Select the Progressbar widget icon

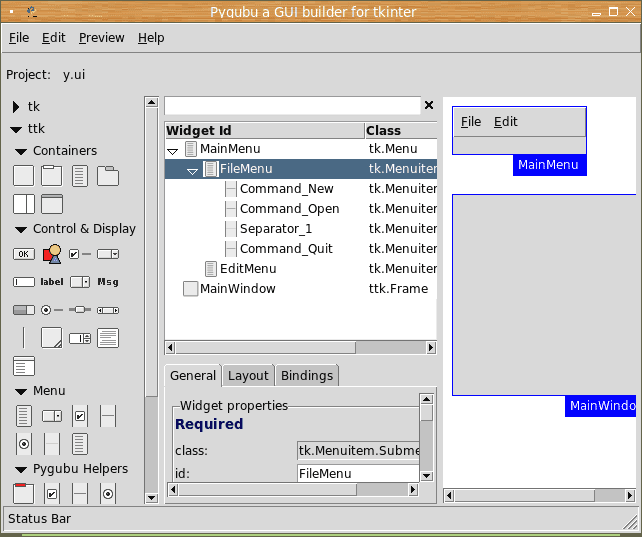[24, 310]
